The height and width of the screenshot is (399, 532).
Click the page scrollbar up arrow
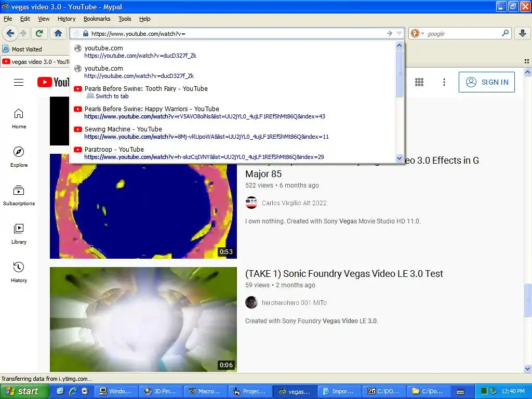(x=527, y=72)
